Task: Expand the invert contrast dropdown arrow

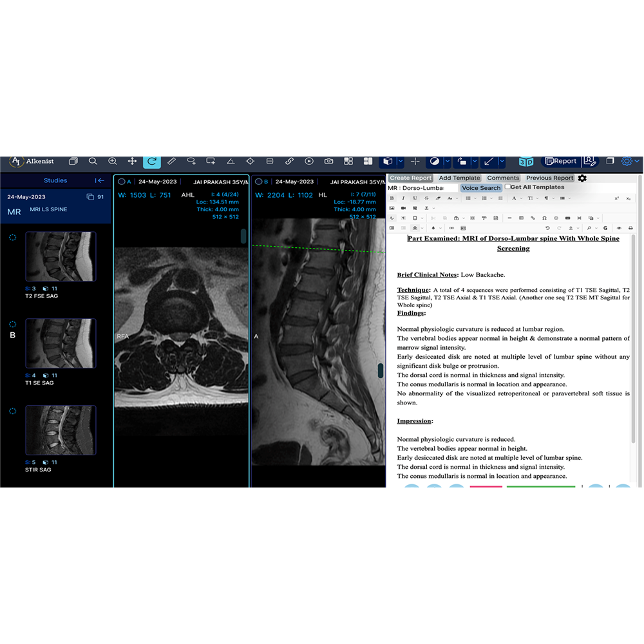Action: coord(447,161)
